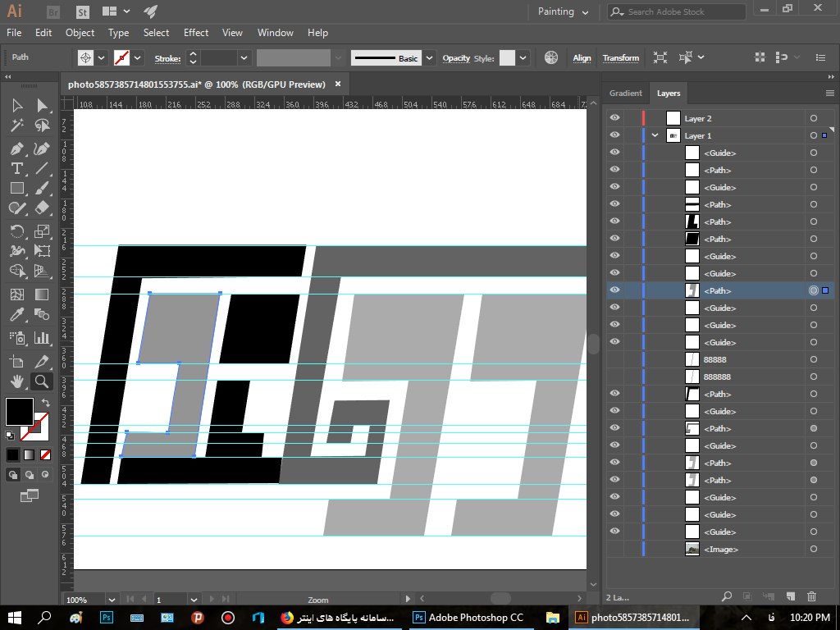The width and height of the screenshot is (840, 630).
Task: Collapse the Layer 1 tree
Action: (x=655, y=135)
